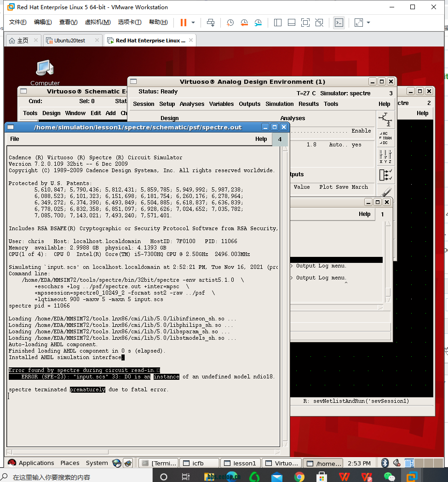Click the Bluetooth tray icon

click(385, 463)
